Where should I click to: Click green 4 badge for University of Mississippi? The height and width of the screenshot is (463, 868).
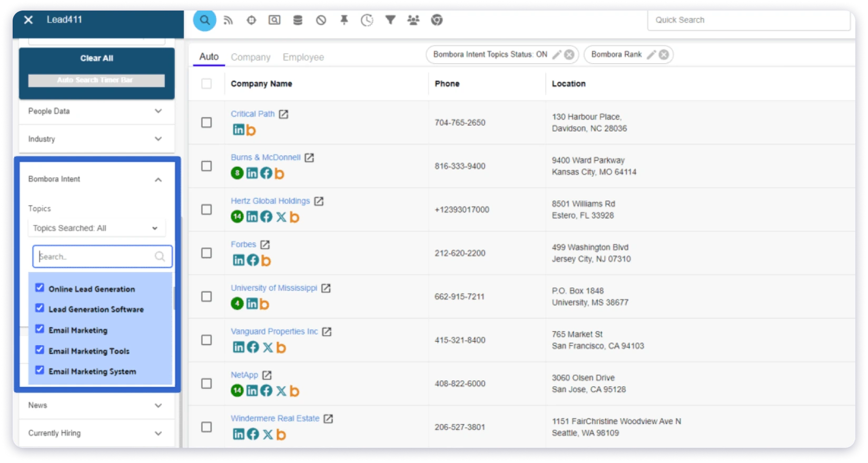[237, 304]
